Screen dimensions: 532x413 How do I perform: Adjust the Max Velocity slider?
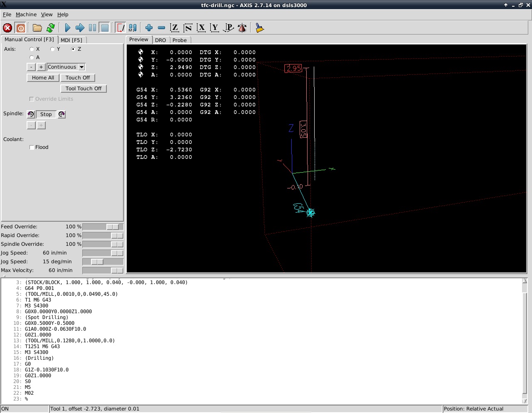pos(103,270)
